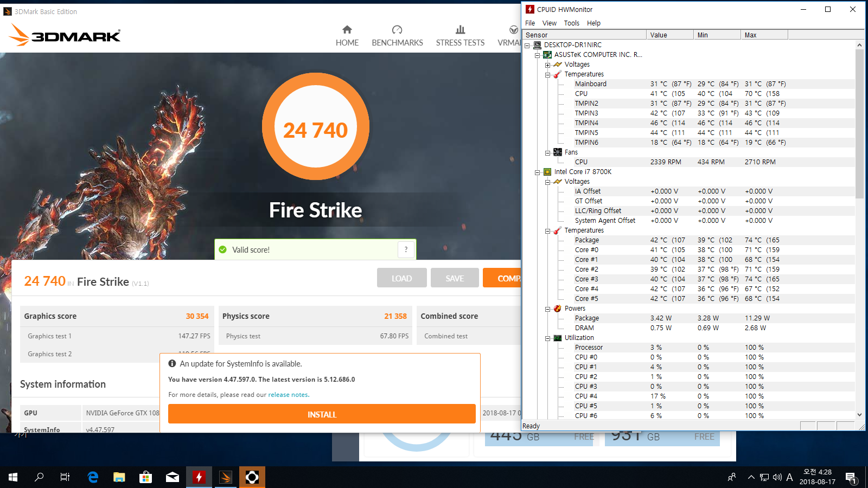Collapse the ASUSTeK COMPUTER INC. node
Viewport: 868px width, 488px height.
point(538,55)
